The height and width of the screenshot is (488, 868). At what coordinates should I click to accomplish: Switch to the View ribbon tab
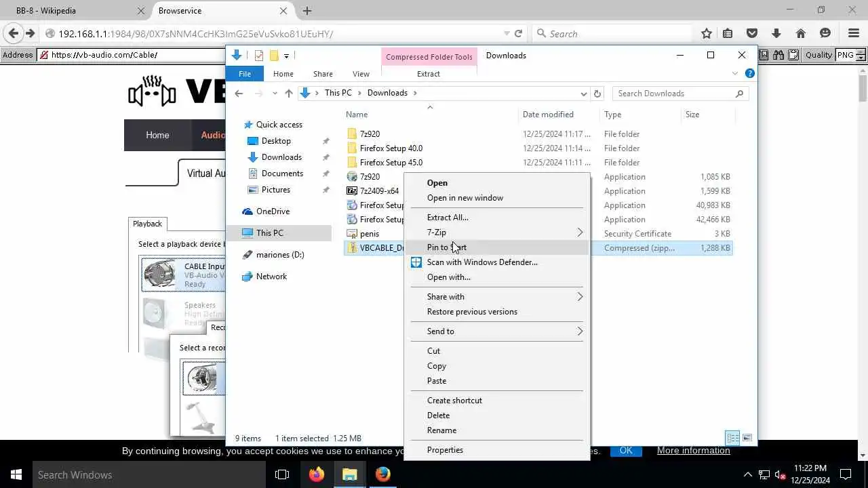coord(361,74)
